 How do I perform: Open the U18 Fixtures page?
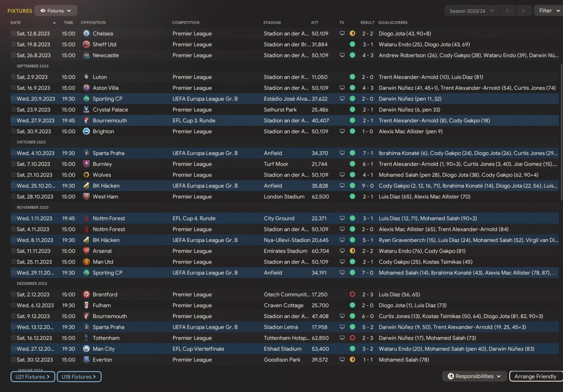pos(79,377)
